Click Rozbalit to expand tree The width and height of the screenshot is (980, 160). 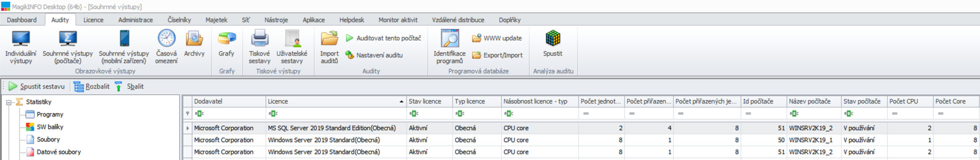coord(91,87)
